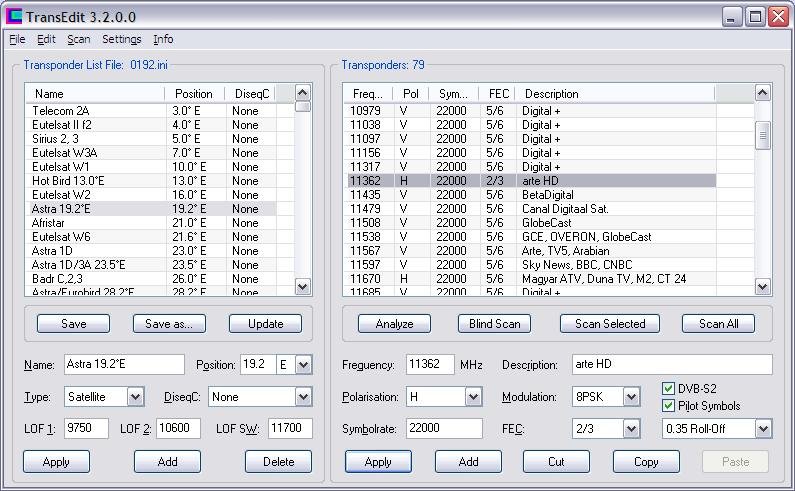795x491 pixels.
Task: Expand the DiseqC combo box
Action: pyautogui.click(x=304, y=397)
